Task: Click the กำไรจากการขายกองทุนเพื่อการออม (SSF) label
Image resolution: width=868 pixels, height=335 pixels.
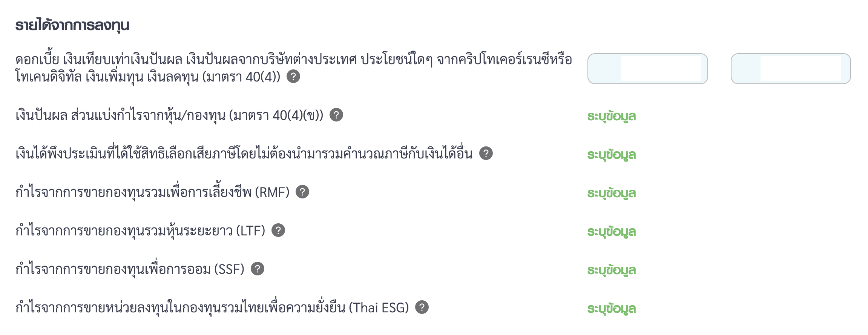Action: click(x=130, y=269)
